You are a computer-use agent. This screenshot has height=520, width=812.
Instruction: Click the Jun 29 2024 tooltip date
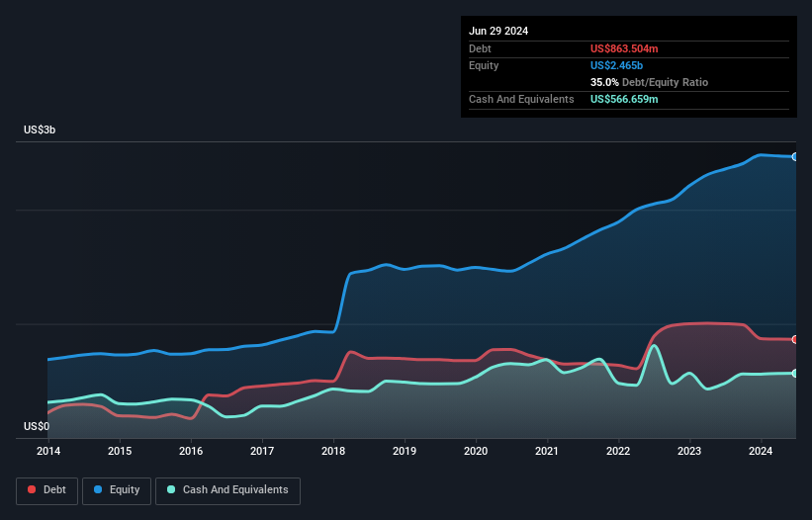498,31
